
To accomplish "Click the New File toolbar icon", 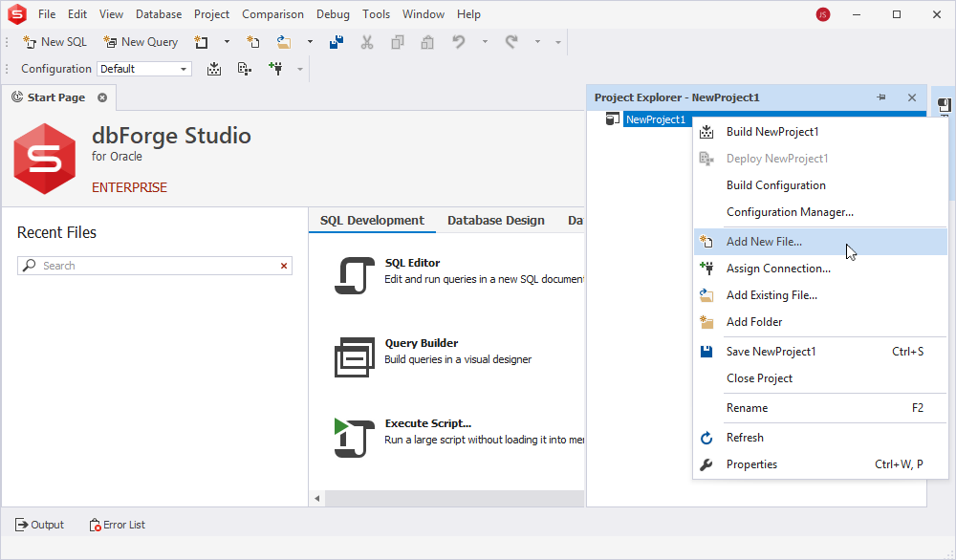I will tap(253, 42).
